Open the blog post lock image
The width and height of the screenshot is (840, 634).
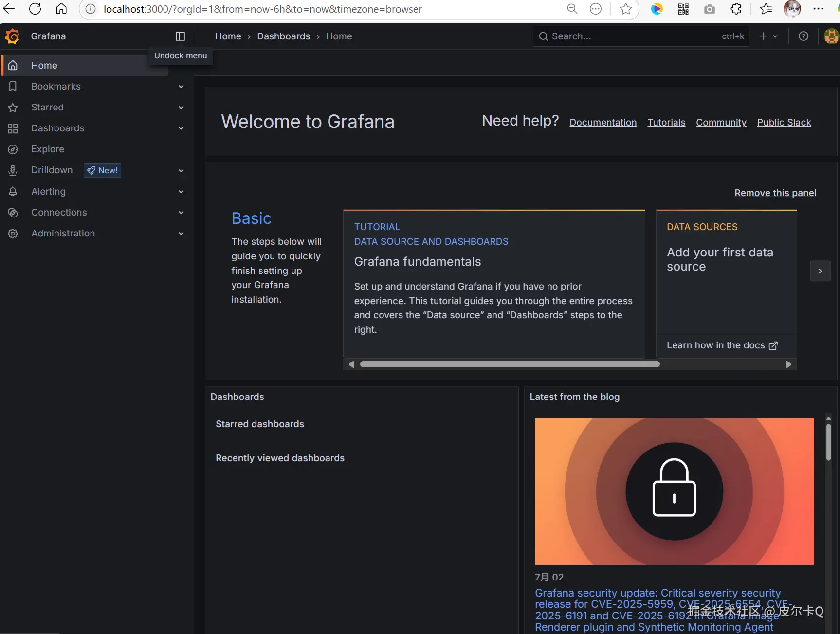pyautogui.click(x=674, y=491)
